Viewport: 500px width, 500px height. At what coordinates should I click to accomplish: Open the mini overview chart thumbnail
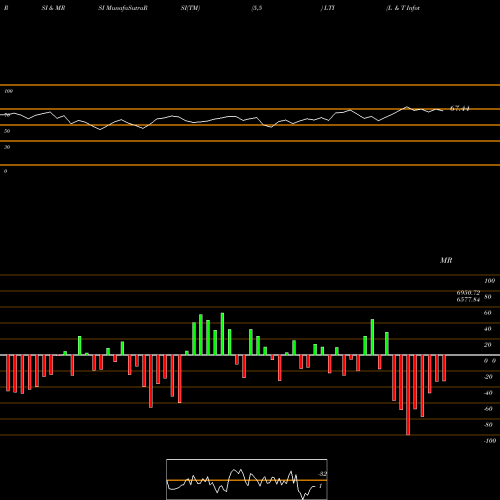pos(247,479)
